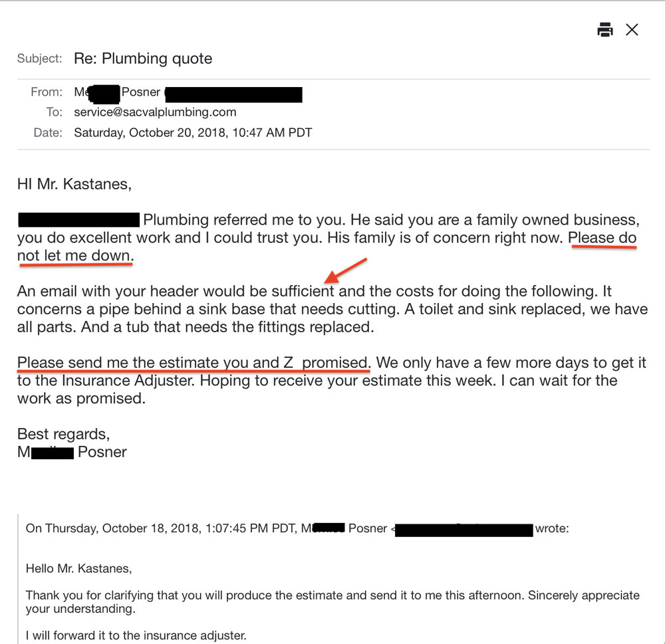Click the printer icon to print email

tap(604, 30)
